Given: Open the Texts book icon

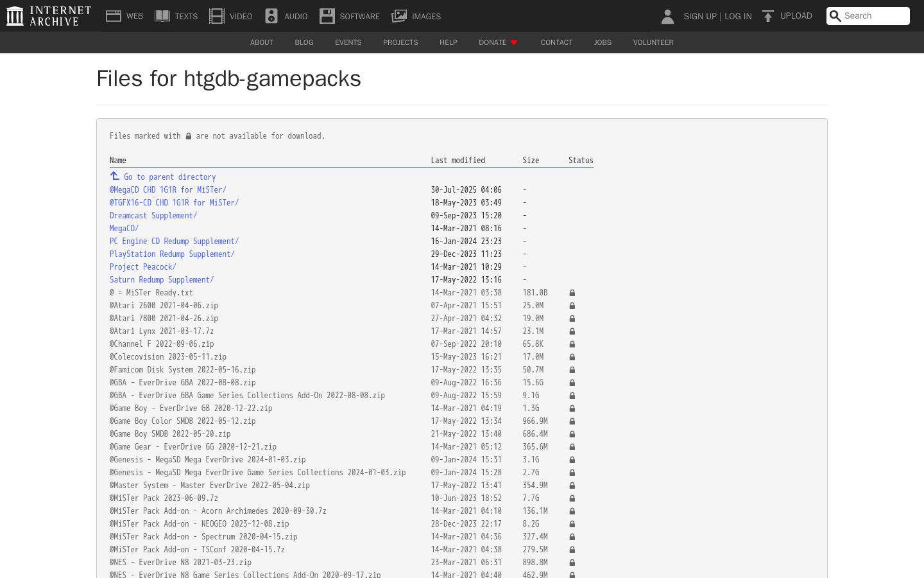Looking at the screenshot, I should [x=162, y=16].
